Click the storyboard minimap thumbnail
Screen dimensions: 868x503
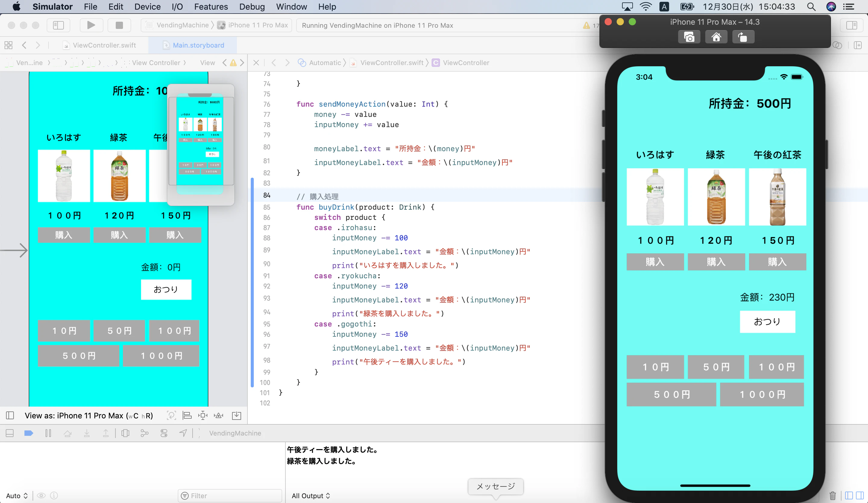click(200, 145)
